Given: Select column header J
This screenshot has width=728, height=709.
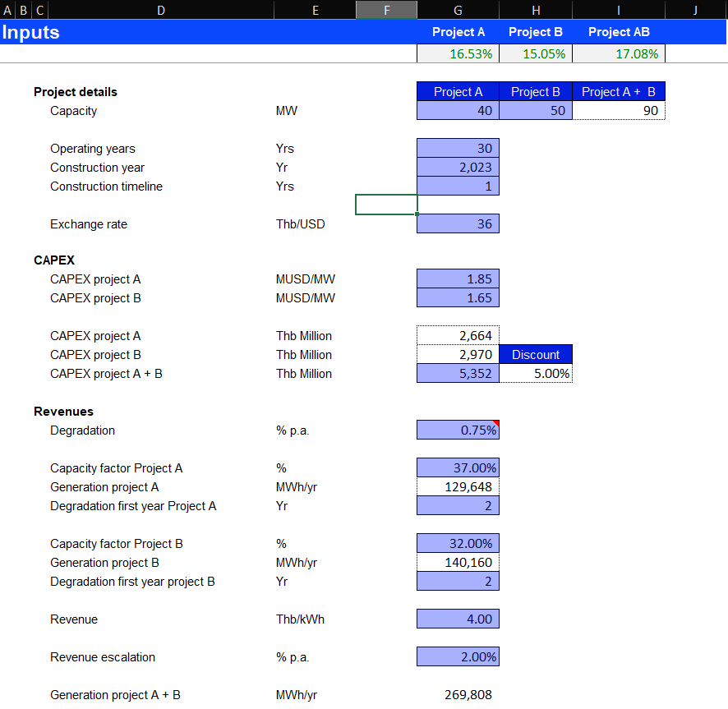Looking at the screenshot, I should pos(695,10).
